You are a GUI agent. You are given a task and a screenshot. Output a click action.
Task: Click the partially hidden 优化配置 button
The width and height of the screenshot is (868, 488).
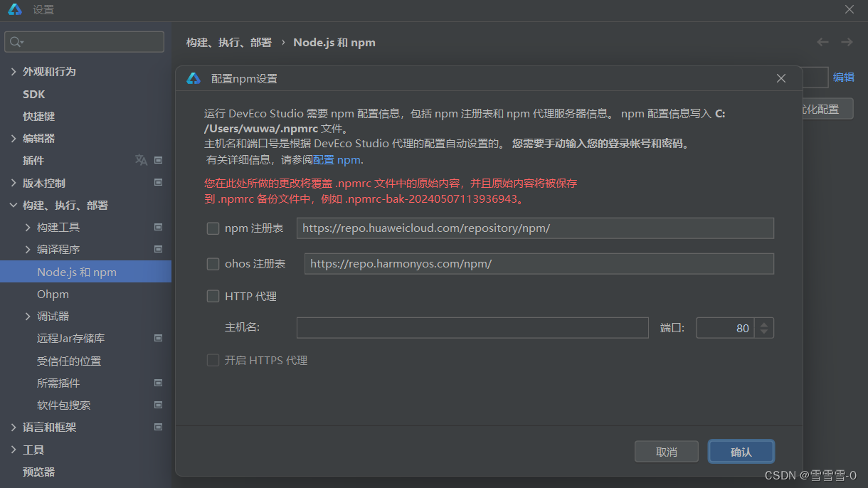(827, 109)
